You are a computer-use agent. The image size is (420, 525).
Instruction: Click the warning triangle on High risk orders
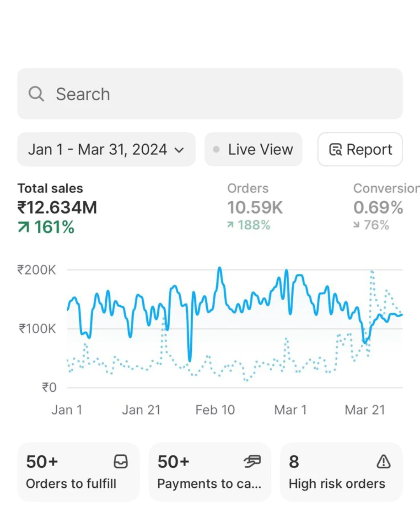tap(383, 462)
